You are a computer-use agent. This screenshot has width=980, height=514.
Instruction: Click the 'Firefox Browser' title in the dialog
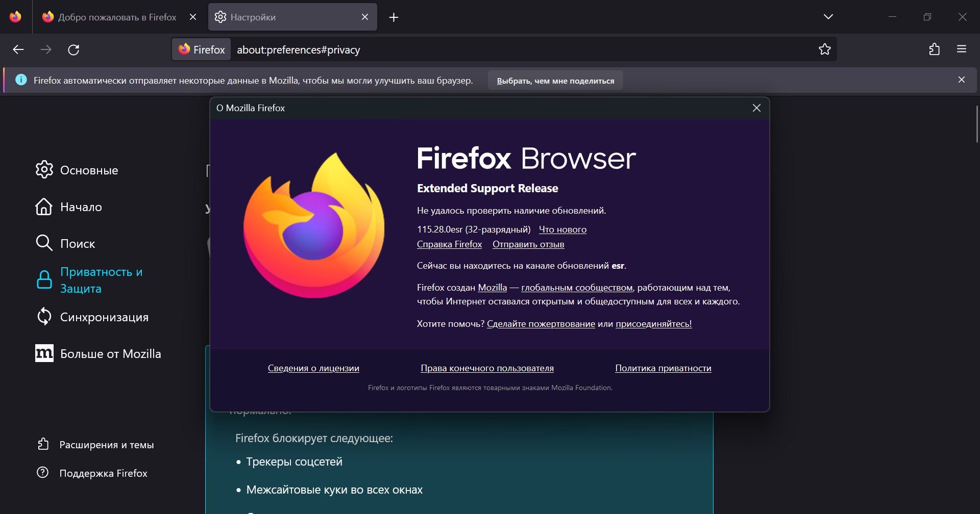pos(526,158)
